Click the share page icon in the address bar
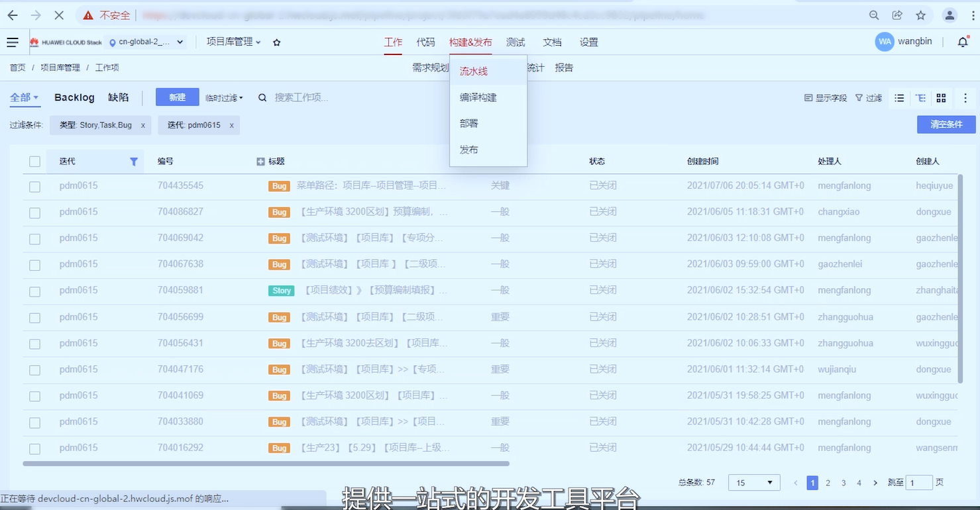This screenshot has height=510, width=980. 897,15
